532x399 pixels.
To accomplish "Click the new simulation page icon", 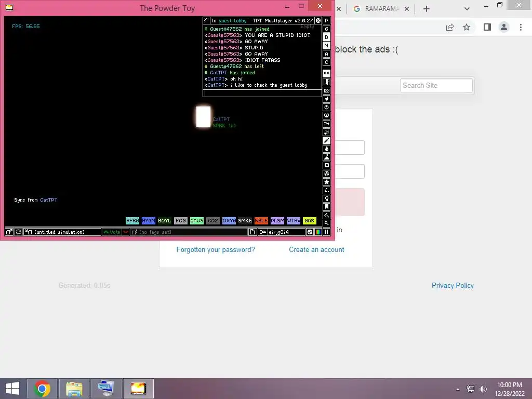I will 252,232.
